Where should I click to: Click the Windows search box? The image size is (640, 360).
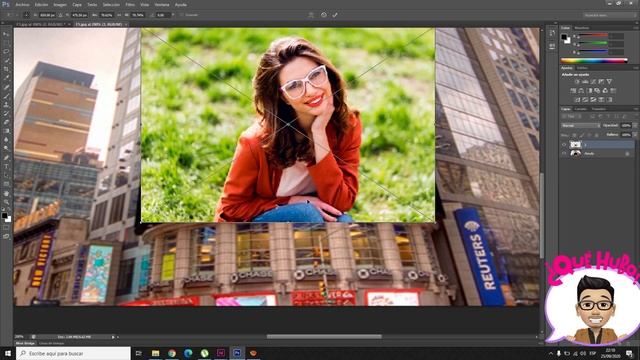point(73,353)
